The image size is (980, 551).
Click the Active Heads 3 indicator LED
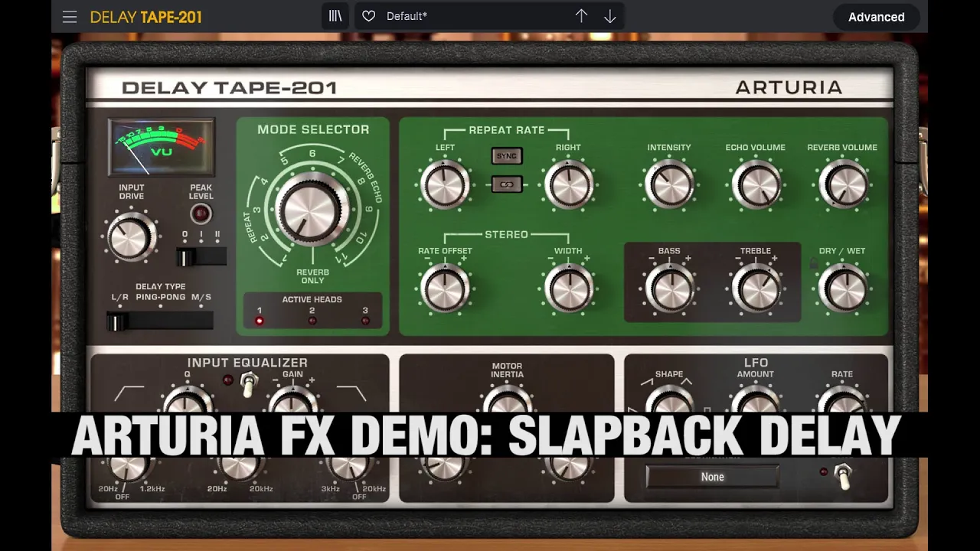[x=364, y=321]
